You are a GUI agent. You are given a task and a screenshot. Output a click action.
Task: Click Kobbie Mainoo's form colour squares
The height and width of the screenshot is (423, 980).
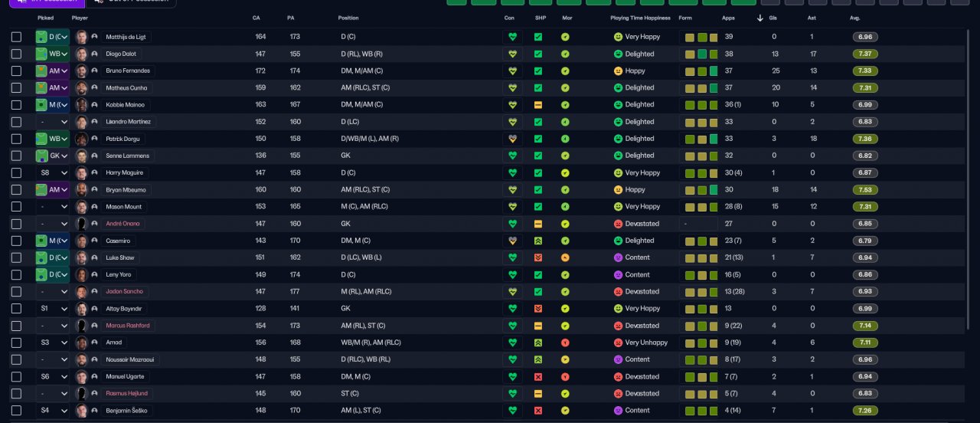click(701, 105)
